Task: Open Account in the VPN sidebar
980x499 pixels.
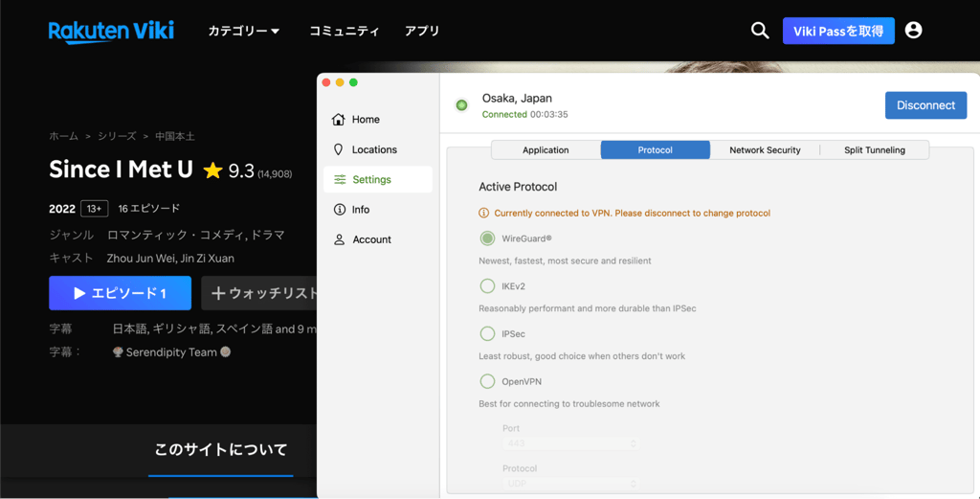Action: 377,239
